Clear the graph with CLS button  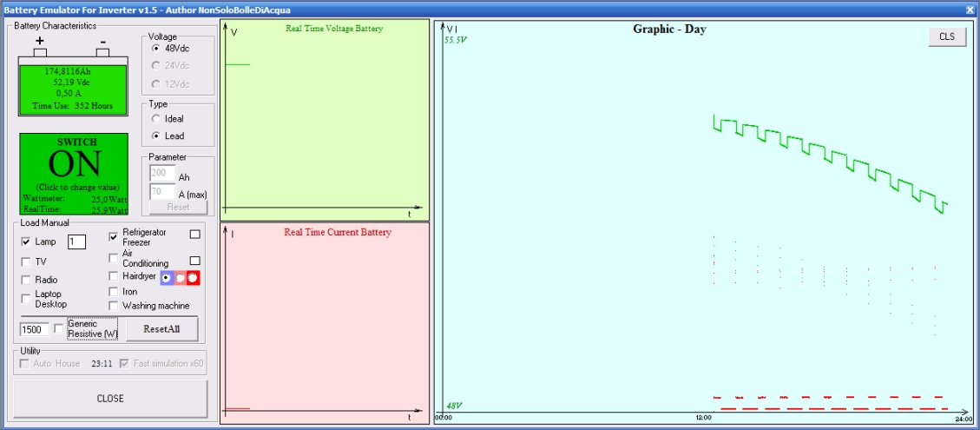946,36
